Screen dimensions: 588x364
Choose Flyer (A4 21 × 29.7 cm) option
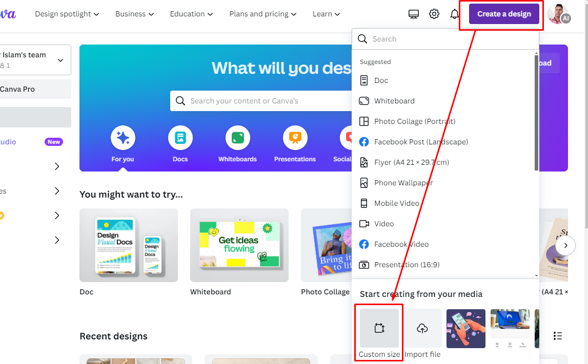point(445,162)
